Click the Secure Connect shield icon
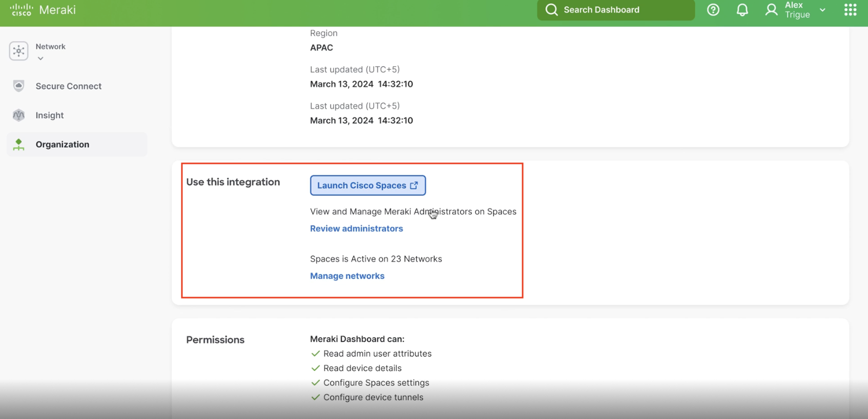 point(19,86)
